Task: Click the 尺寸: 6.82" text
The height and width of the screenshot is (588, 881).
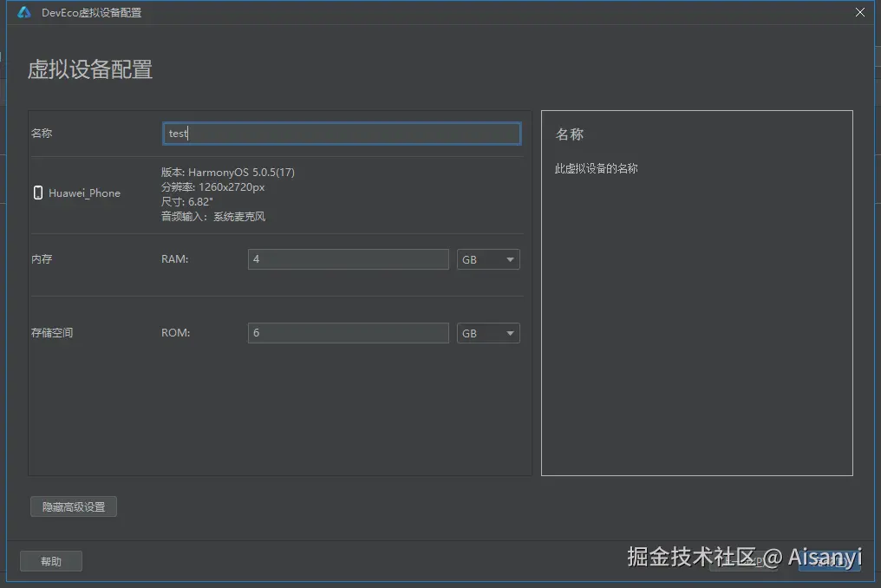Action: (x=187, y=201)
